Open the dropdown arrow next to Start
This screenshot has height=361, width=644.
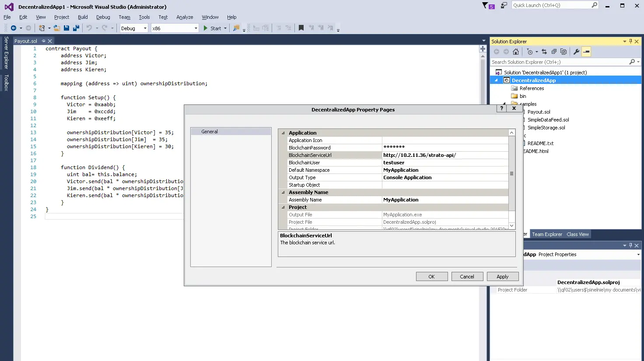pos(225,28)
